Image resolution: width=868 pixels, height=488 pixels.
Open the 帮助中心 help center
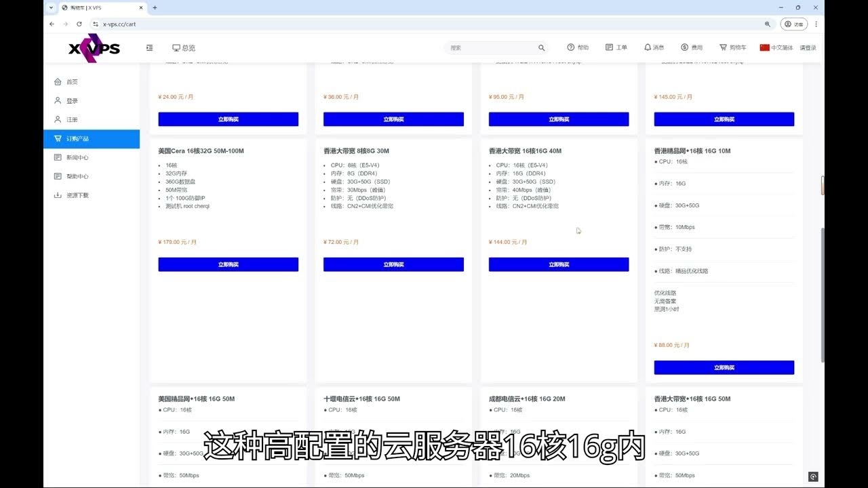(x=75, y=176)
